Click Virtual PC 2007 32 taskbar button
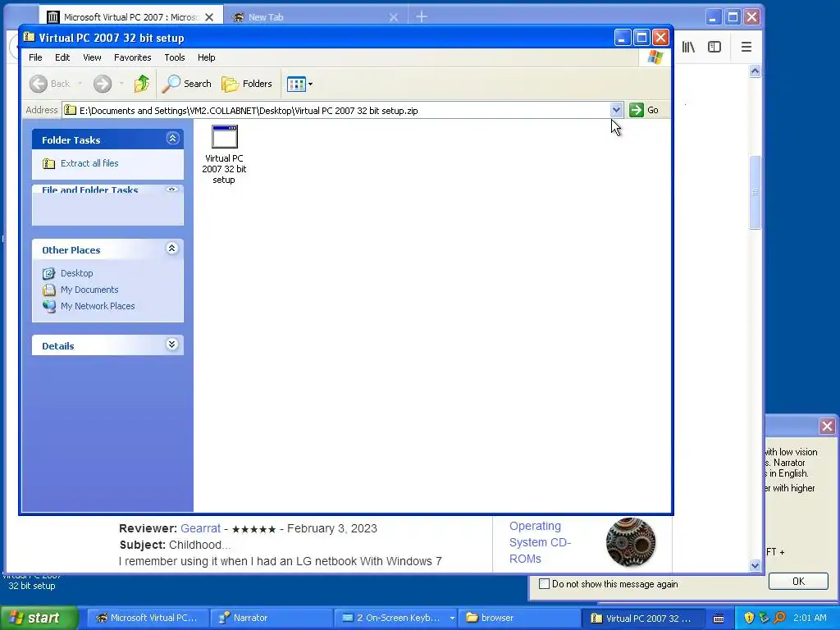This screenshot has height=630, width=840. coord(641,619)
